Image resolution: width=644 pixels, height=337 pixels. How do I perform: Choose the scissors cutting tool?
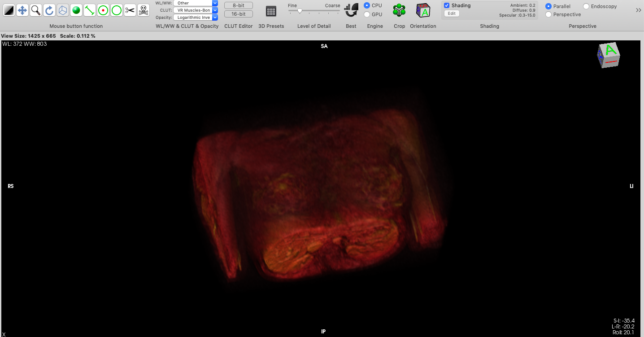130,10
